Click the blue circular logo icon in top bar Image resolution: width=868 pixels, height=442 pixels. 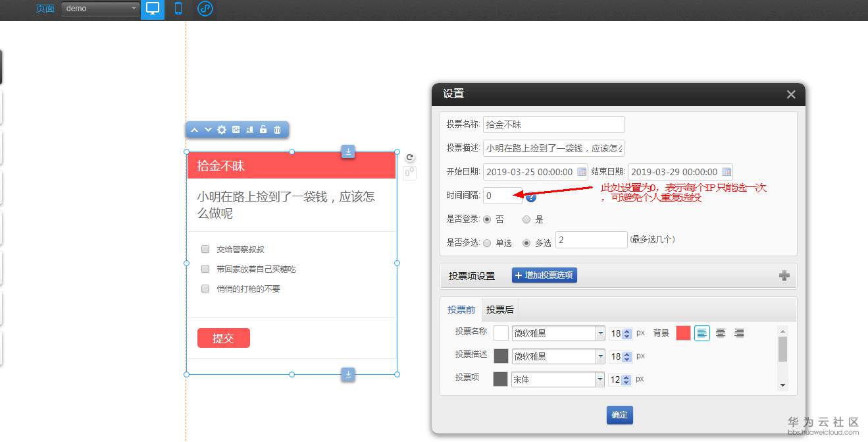click(205, 9)
